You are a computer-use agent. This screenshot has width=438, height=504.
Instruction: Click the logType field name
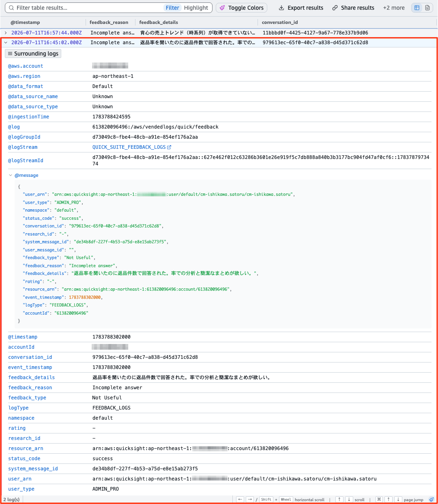18,408
